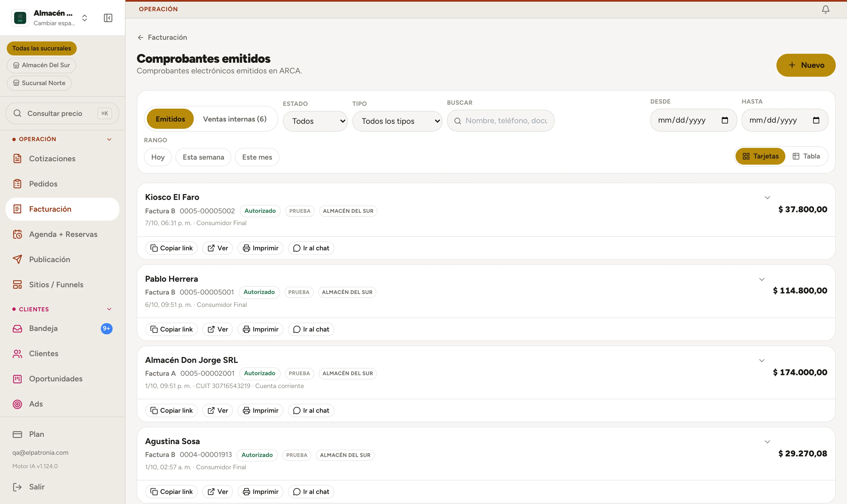Filter by Sucursal Norte branch
The image size is (847, 504).
click(x=39, y=83)
